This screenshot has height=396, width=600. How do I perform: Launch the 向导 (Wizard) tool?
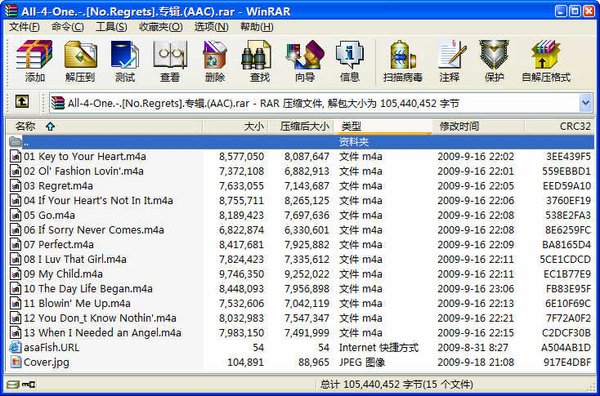click(x=305, y=61)
